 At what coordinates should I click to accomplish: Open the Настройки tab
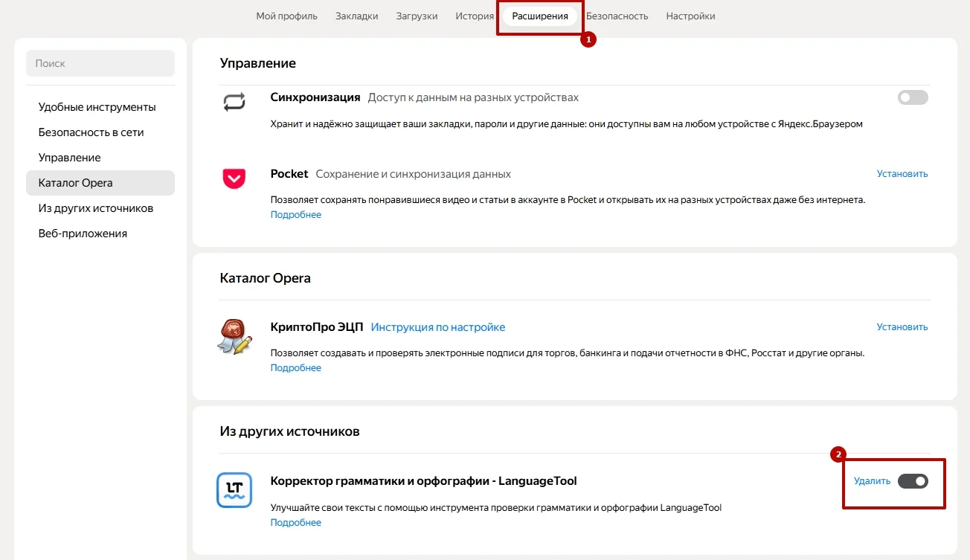690,16
